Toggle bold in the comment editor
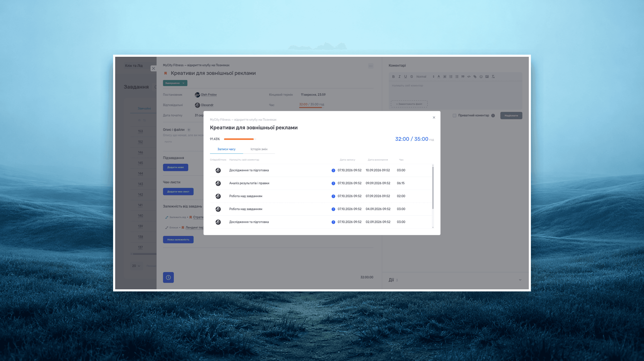This screenshot has width=644, height=361. (x=393, y=77)
